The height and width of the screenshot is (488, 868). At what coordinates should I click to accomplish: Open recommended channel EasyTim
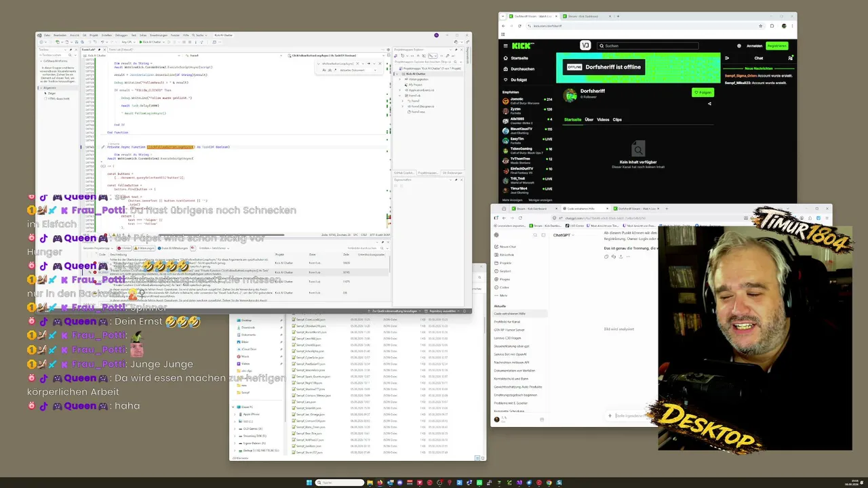pyautogui.click(x=528, y=140)
